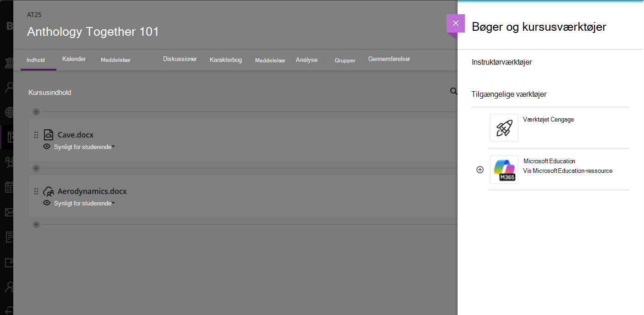Grab the drag handle beside Cave.docx
The width and height of the screenshot is (644, 315).
point(36,135)
